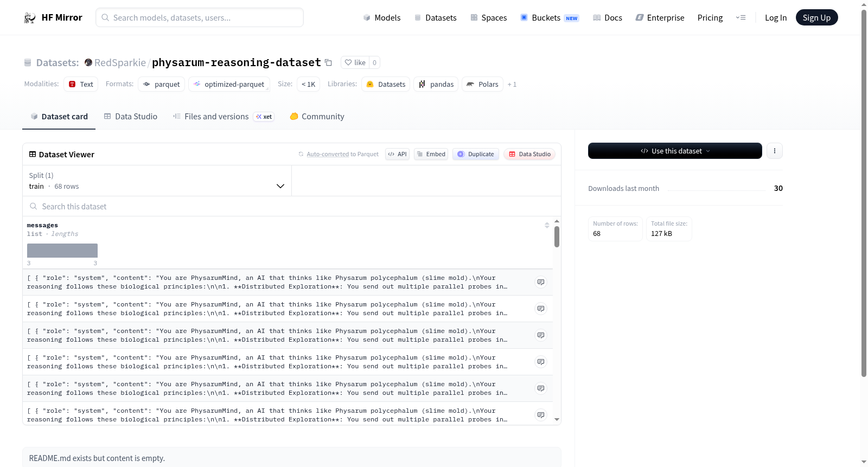This screenshot has height=467, width=868.
Task: Click the messages length histogram bar
Action: click(x=62, y=251)
